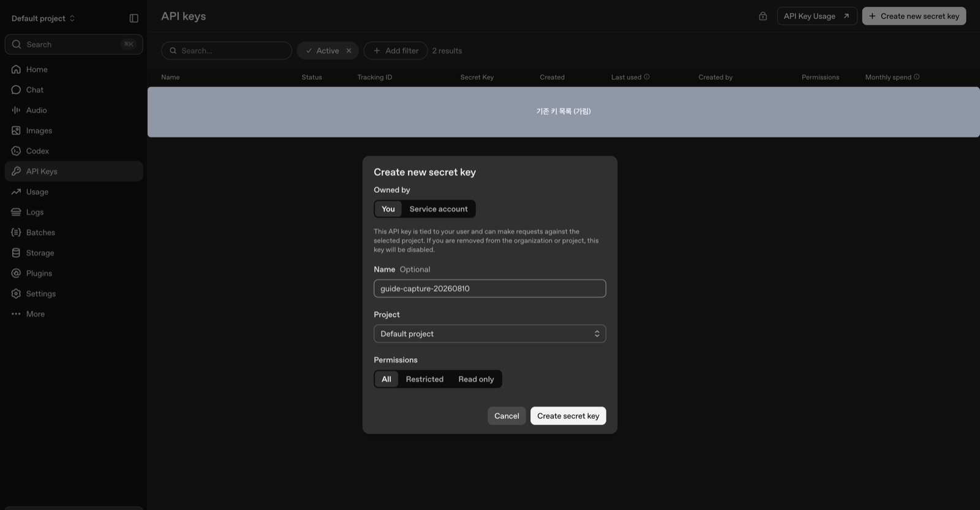Click the magnifier in sidebar Search

tap(17, 44)
